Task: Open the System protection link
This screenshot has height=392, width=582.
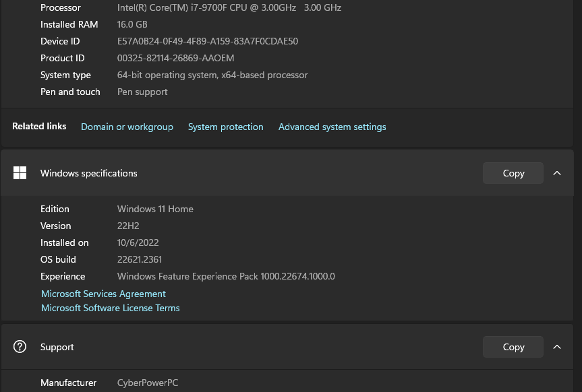Action: pos(225,127)
